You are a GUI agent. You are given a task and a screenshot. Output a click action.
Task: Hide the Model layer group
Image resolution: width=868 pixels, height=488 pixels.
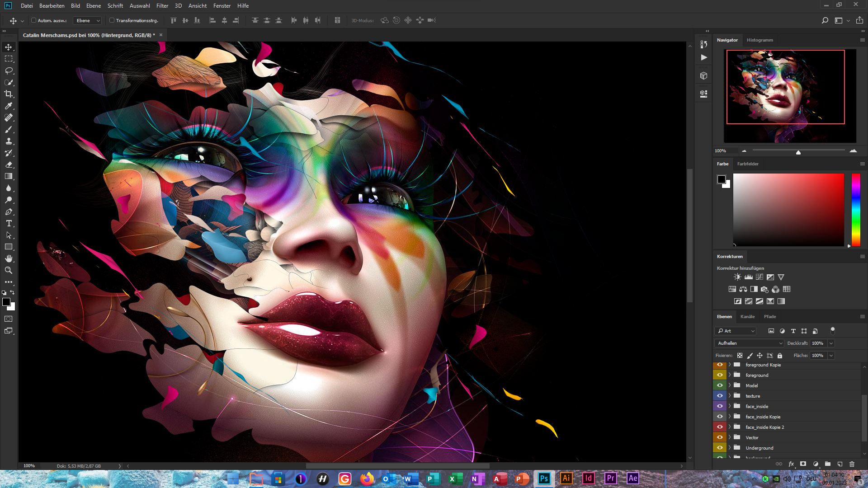[720, 385]
